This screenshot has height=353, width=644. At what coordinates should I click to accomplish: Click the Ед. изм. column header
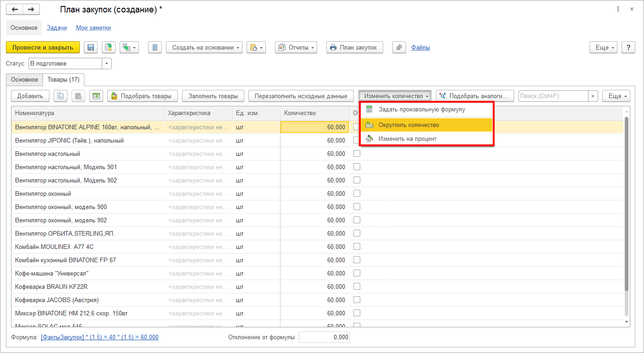[256, 113]
